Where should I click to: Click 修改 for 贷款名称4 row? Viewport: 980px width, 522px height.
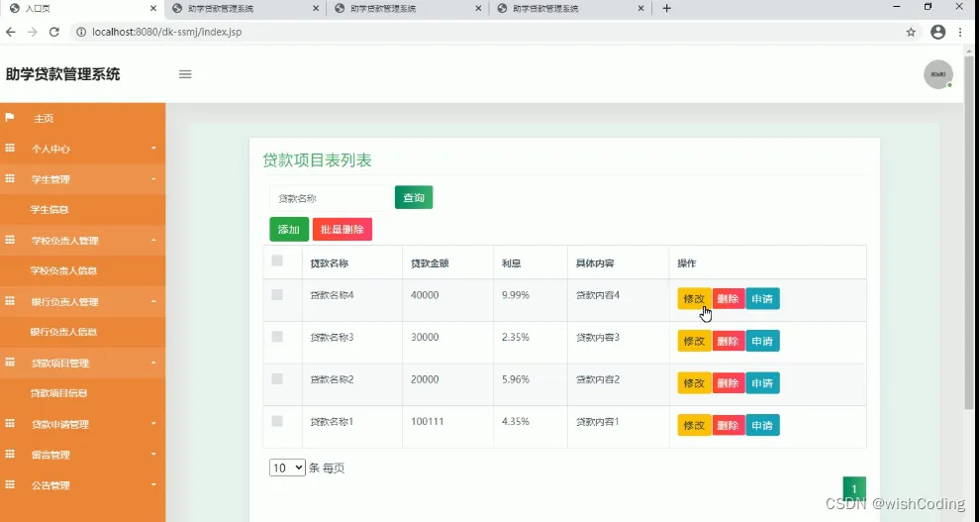[694, 299]
